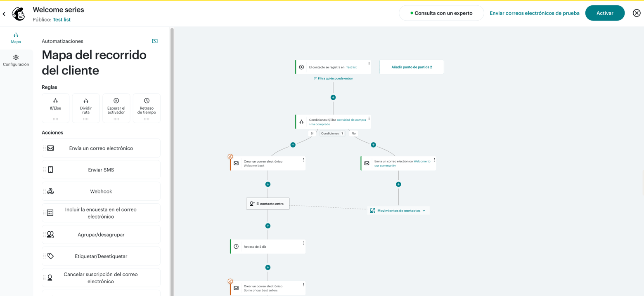Click Filtra quién puede entrar

point(333,78)
